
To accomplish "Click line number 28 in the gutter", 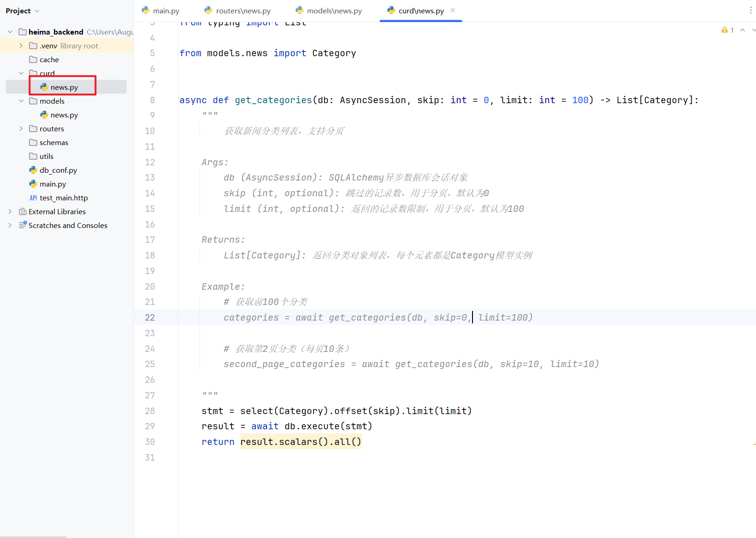I will coord(150,411).
